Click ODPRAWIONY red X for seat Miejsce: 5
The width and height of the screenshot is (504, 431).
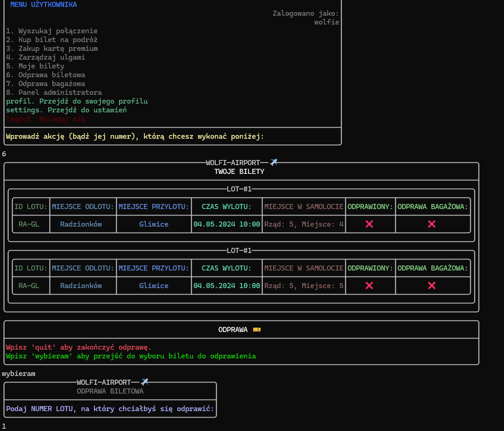(369, 285)
